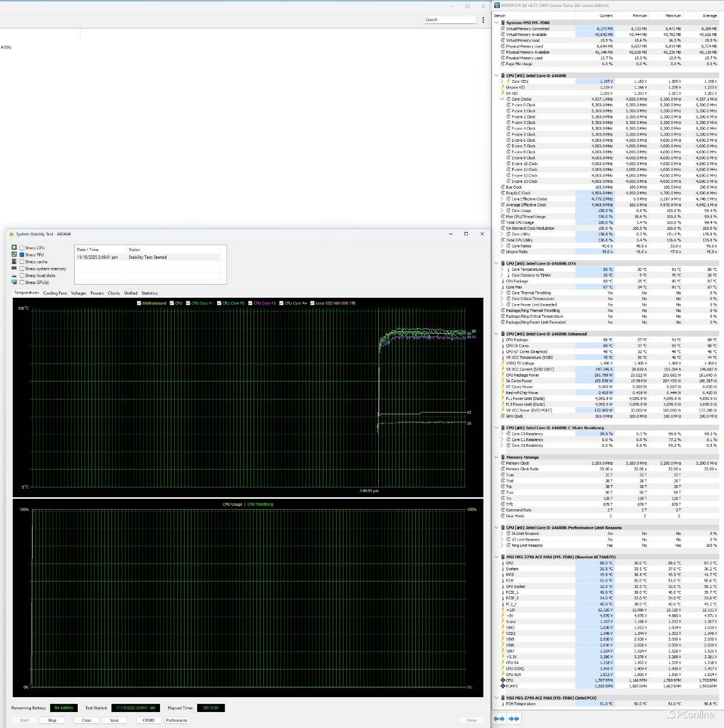Viewport: 724px width, 728px height.
Task: Hide Motherboard line in temperature graph
Action: [x=139, y=303]
